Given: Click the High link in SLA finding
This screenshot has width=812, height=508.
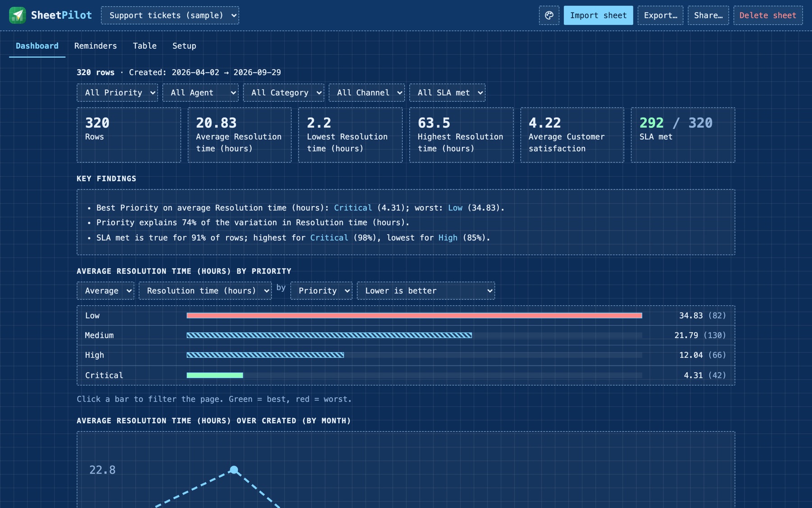Looking at the screenshot, I should point(448,238).
